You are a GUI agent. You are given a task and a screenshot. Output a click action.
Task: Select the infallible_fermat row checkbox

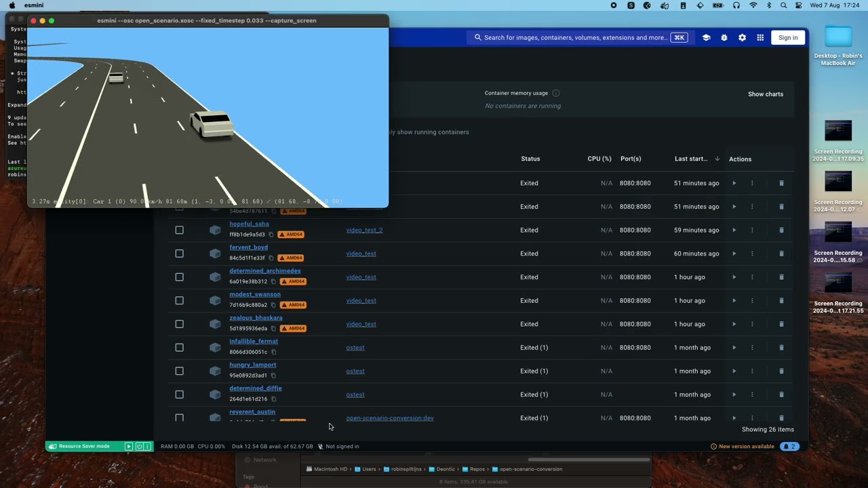pyautogui.click(x=179, y=348)
